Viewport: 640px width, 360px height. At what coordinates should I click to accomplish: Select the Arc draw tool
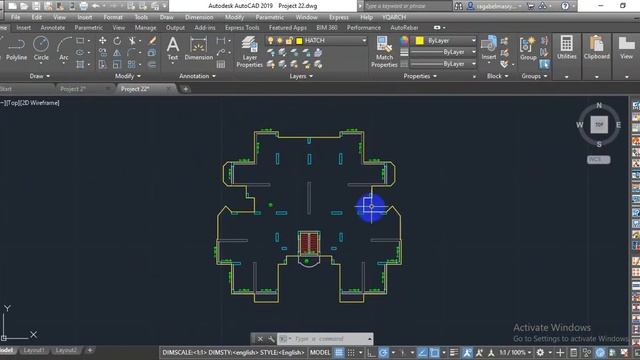tap(64, 49)
